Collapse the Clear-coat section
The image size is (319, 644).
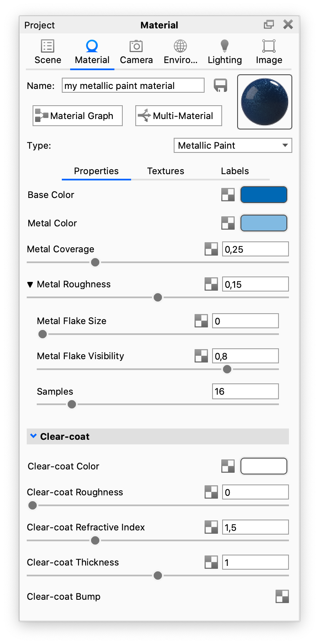[x=33, y=436]
